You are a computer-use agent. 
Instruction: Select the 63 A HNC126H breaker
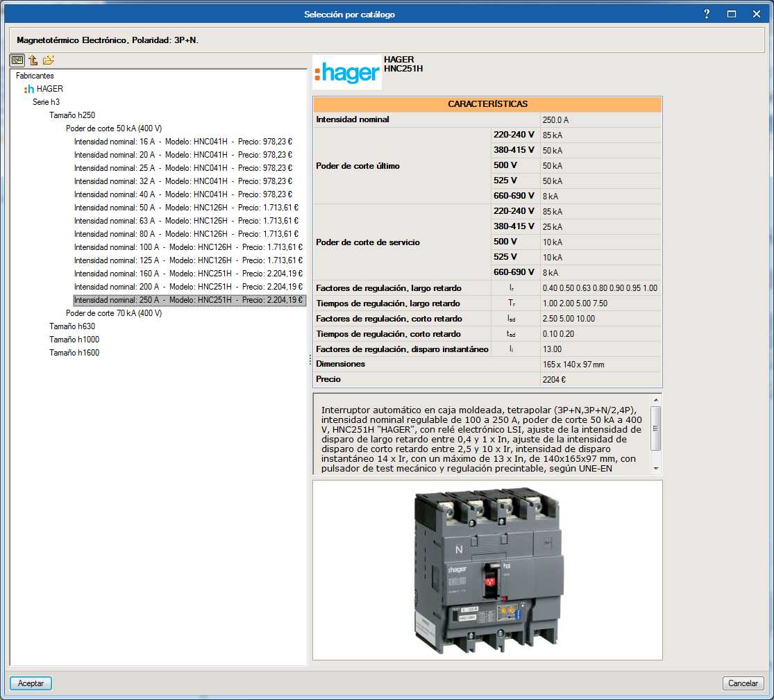coord(187,221)
